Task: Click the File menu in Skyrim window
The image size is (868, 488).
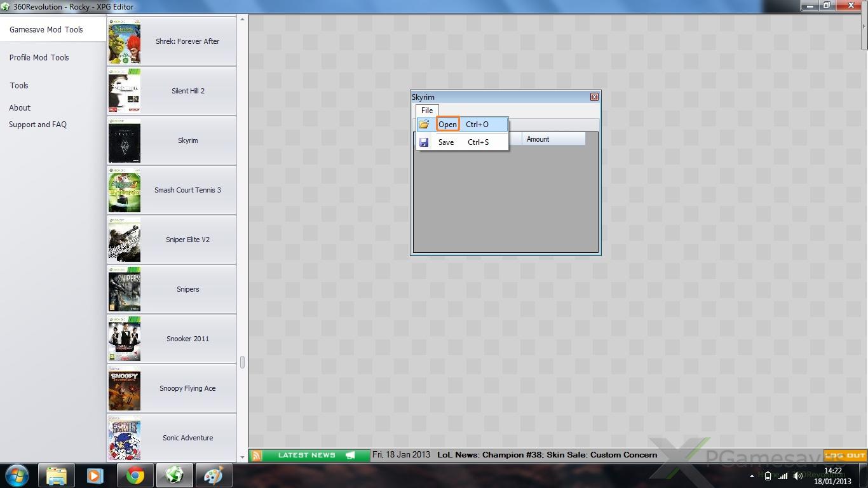Action: click(x=427, y=111)
